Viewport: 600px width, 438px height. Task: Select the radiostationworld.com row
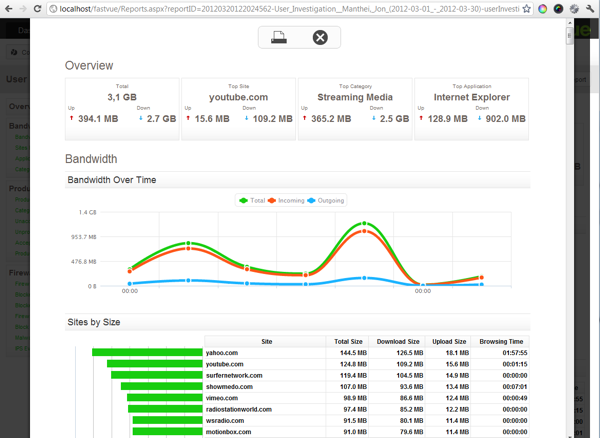(x=367, y=409)
